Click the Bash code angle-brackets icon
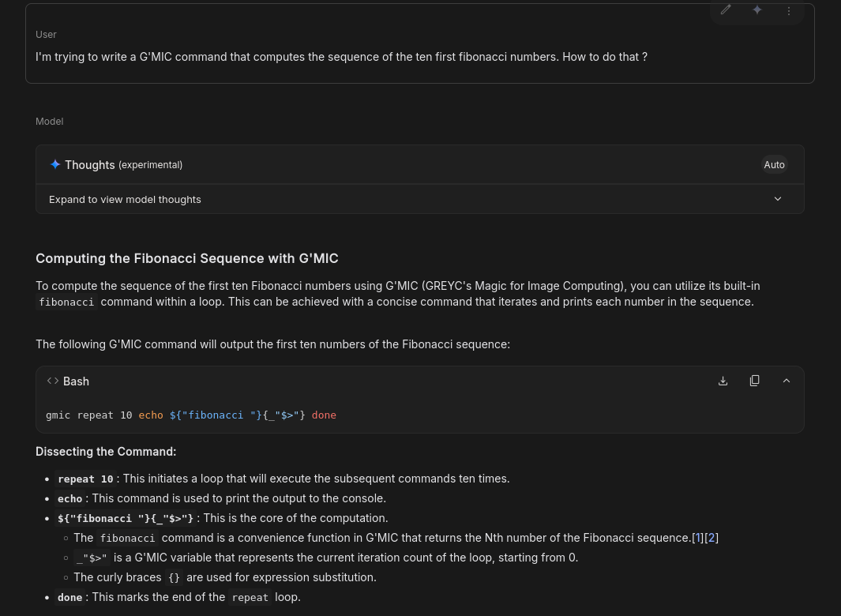841x616 pixels. coord(53,381)
